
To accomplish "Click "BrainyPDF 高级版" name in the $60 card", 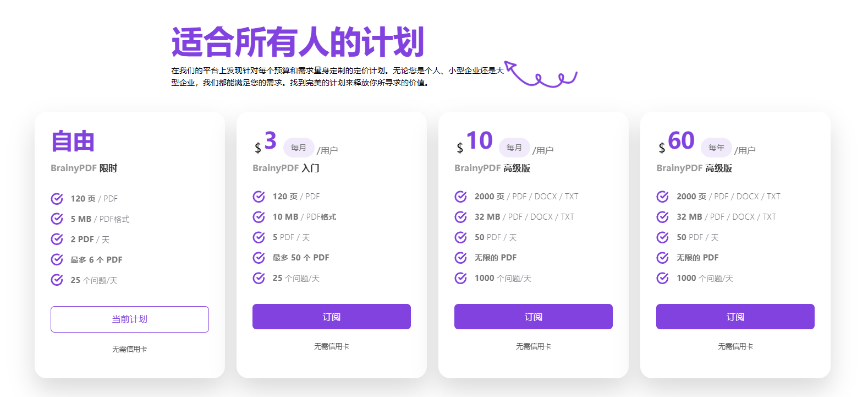I will (x=694, y=168).
